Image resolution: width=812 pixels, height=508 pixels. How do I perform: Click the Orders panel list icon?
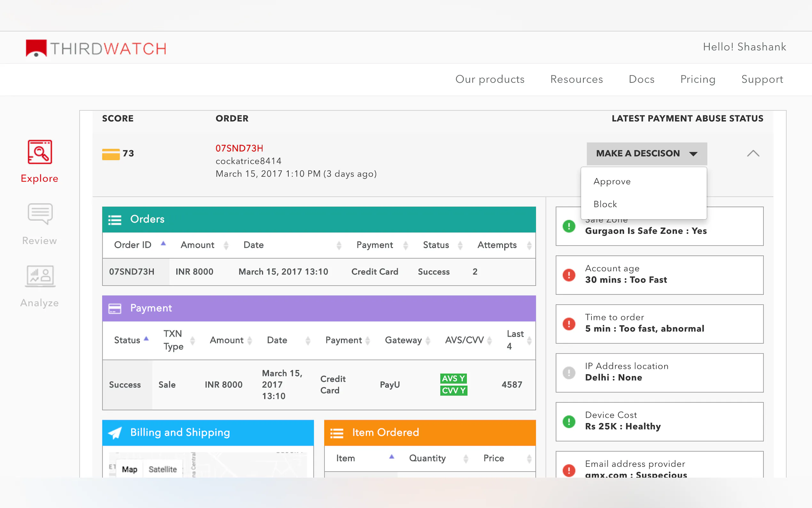click(114, 220)
